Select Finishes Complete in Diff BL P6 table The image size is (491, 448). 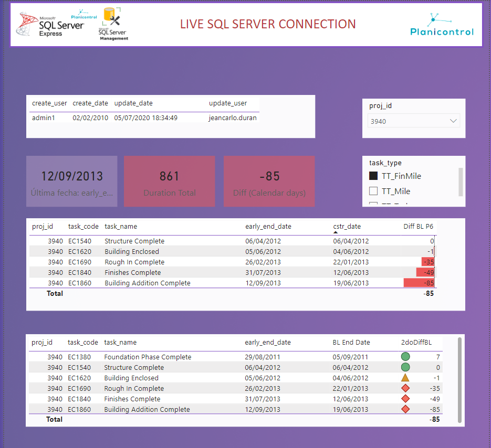[132, 272]
